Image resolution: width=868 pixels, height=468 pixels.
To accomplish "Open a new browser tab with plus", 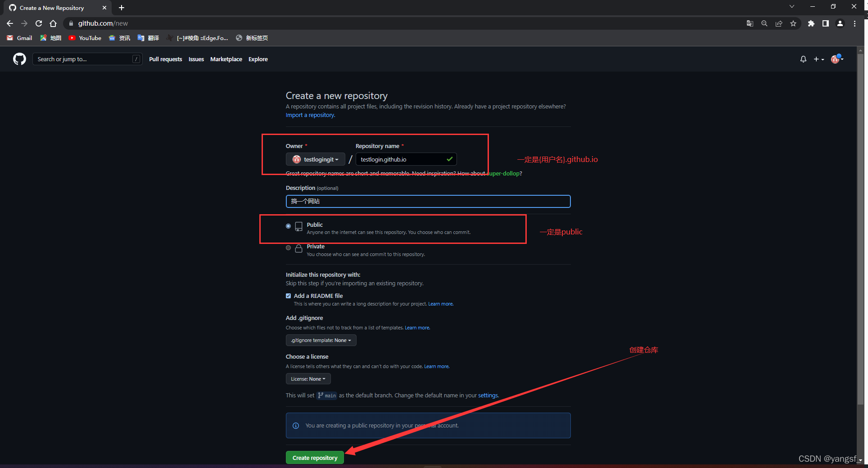I will click(x=122, y=8).
